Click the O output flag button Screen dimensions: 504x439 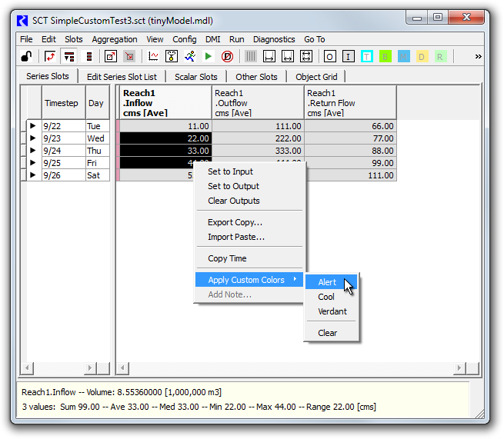(330, 57)
